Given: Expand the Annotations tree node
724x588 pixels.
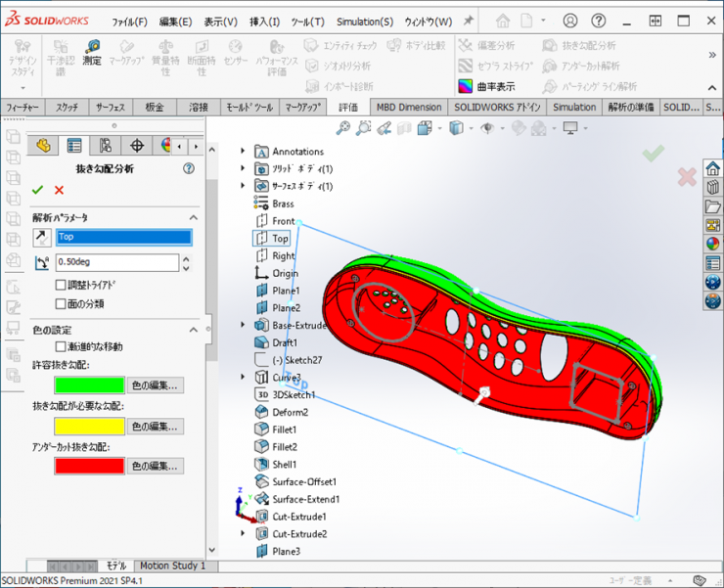Looking at the screenshot, I should 243,151.
